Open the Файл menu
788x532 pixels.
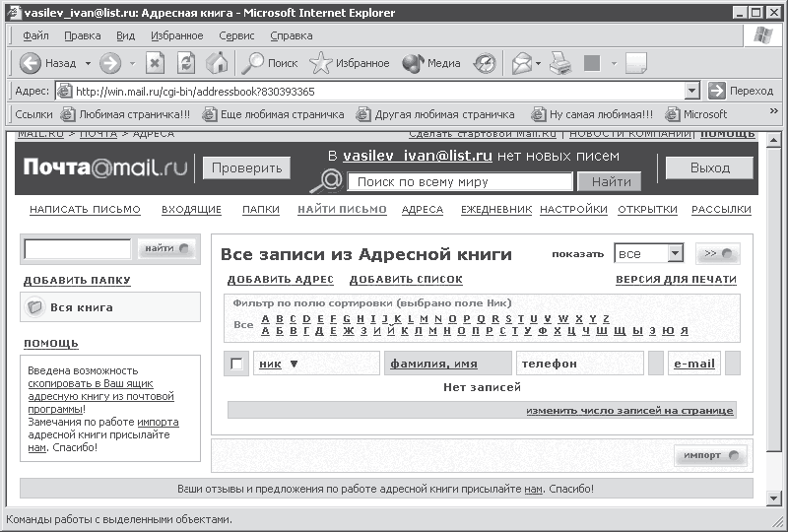[35, 35]
